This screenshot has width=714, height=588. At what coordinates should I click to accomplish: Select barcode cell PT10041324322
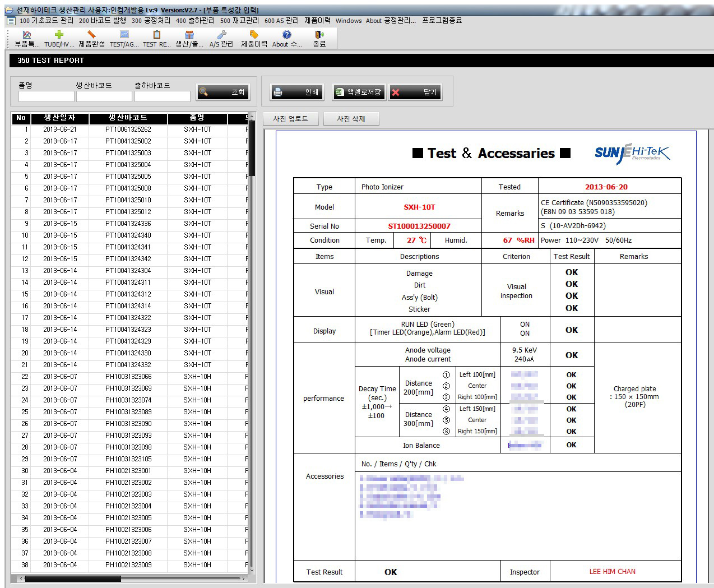tap(128, 318)
